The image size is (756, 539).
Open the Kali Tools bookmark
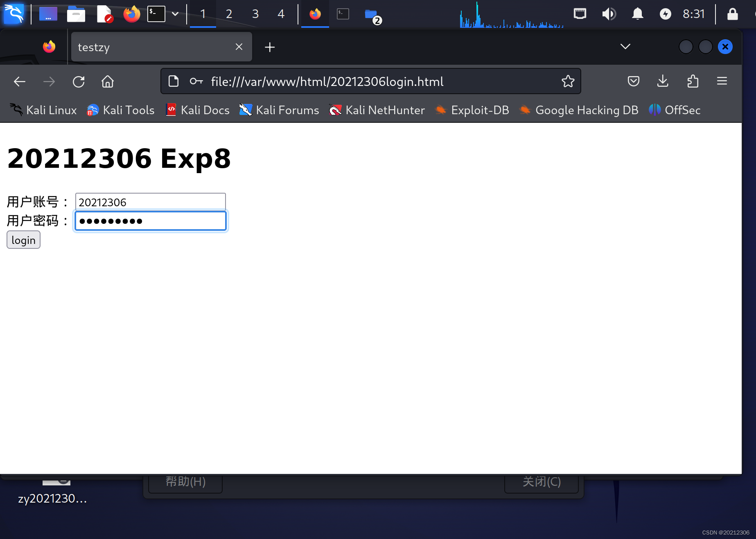[x=121, y=110]
